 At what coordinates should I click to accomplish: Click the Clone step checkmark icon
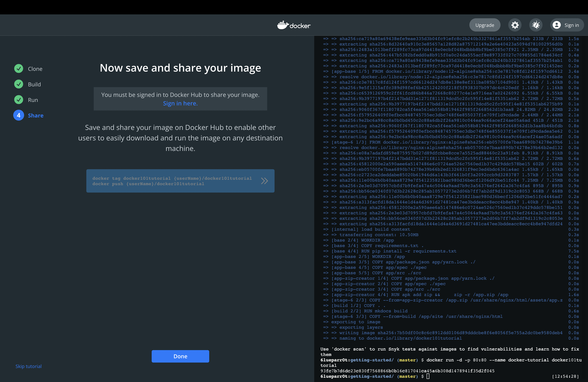(x=18, y=69)
